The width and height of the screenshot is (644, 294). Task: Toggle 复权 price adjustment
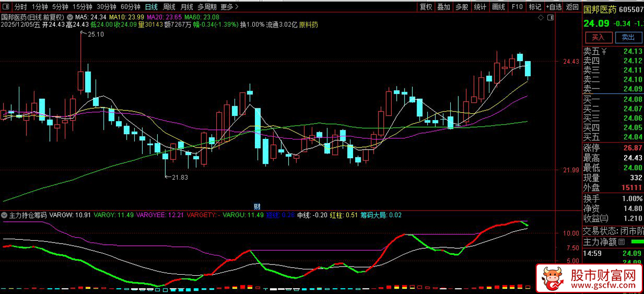(426, 7)
